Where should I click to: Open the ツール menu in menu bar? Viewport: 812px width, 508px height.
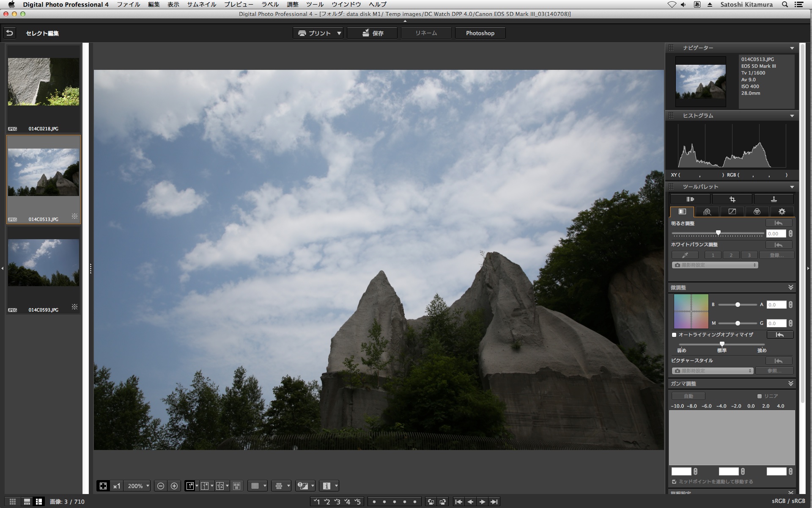315,4
